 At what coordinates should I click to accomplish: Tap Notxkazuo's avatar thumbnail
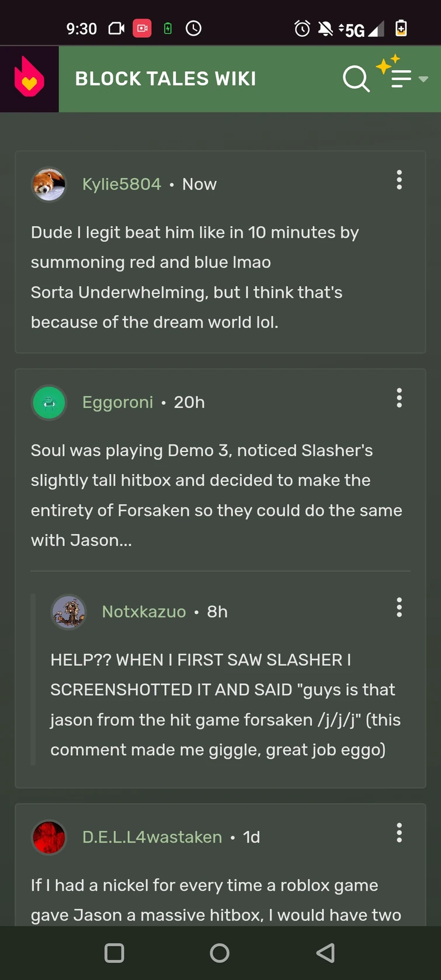coord(68,611)
